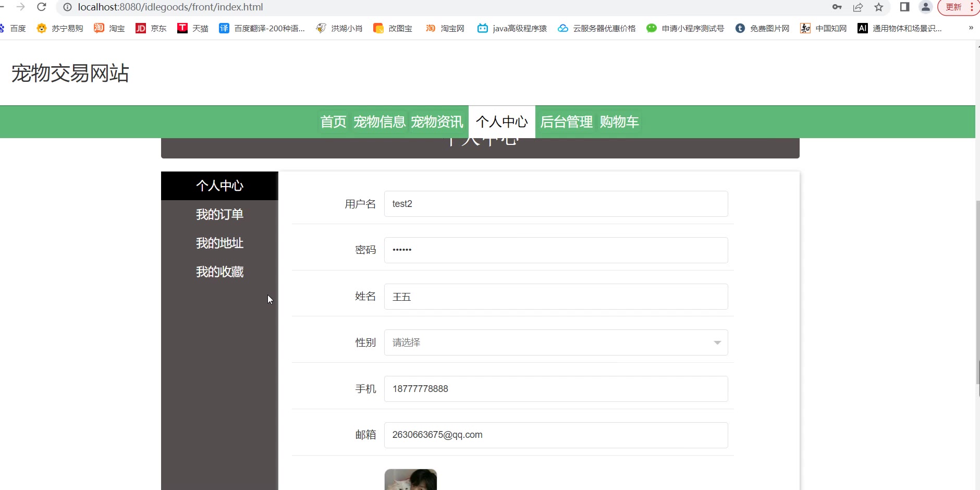The height and width of the screenshot is (490, 980).
Task: Click the page vertical scrollbar thumb
Action: click(x=977, y=293)
